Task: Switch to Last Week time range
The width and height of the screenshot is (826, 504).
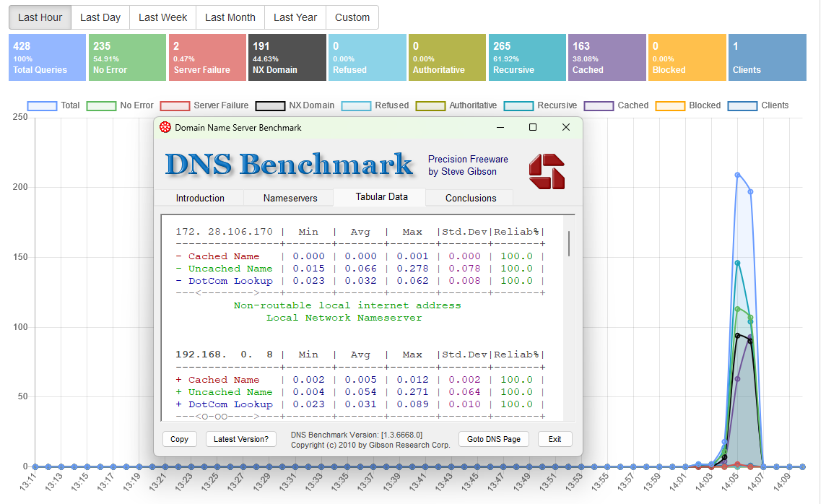Action: pos(162,17)
